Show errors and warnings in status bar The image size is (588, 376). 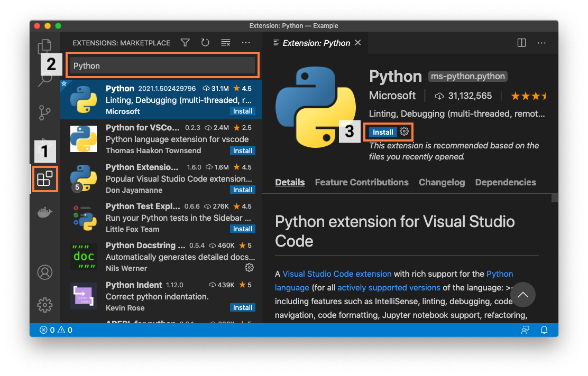click(x=56, y=330)
